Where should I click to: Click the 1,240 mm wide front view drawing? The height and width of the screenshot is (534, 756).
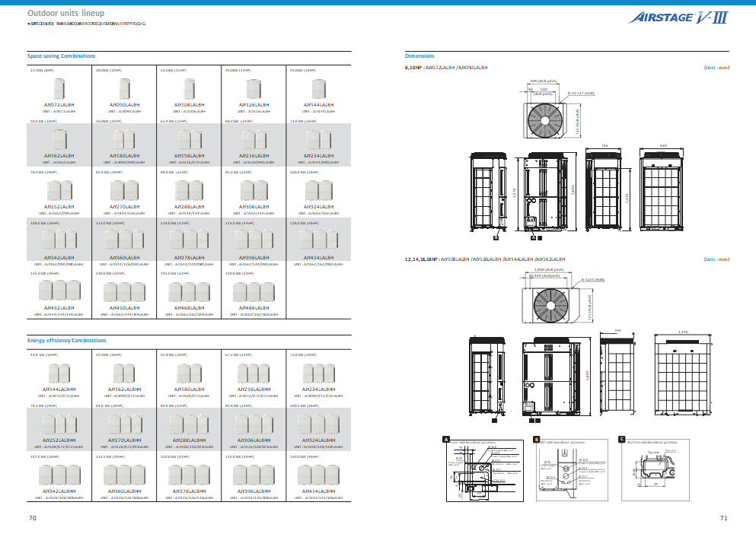pos(683,375)
